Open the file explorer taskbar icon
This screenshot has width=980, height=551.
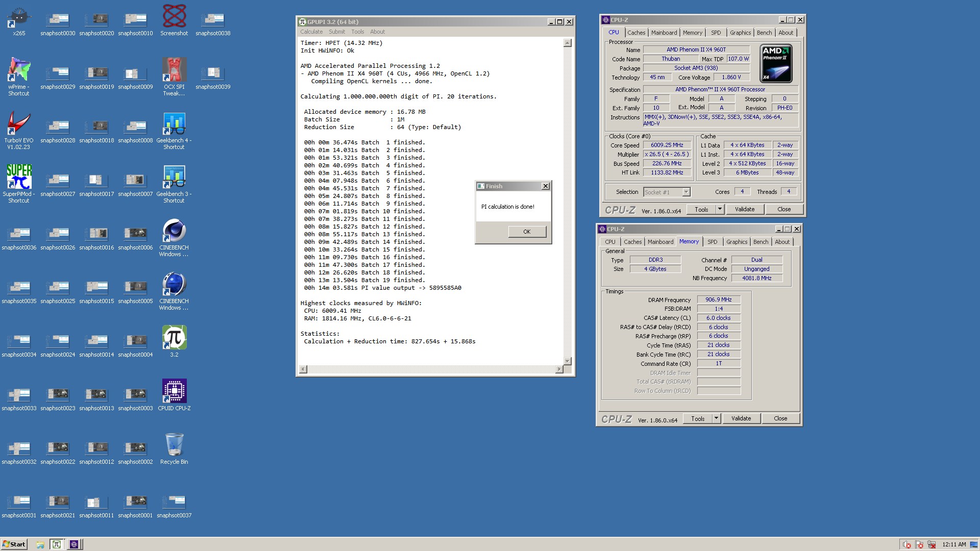click(40, 544)
